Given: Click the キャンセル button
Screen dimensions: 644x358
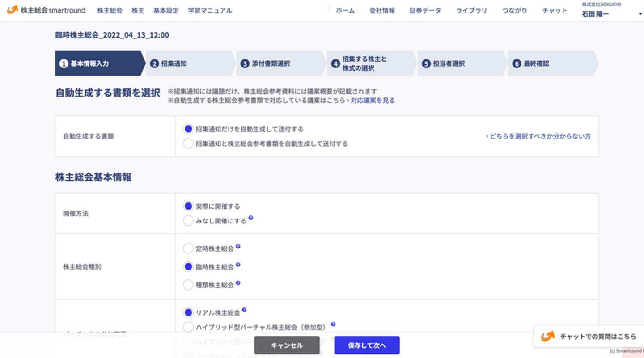Looking at the screenshot, I should (287, 345).
